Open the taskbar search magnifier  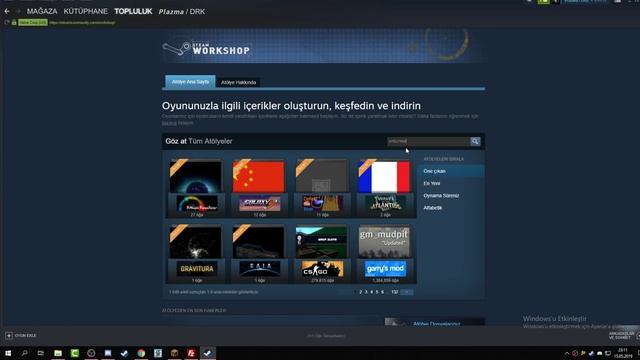[x=24, y=353]
